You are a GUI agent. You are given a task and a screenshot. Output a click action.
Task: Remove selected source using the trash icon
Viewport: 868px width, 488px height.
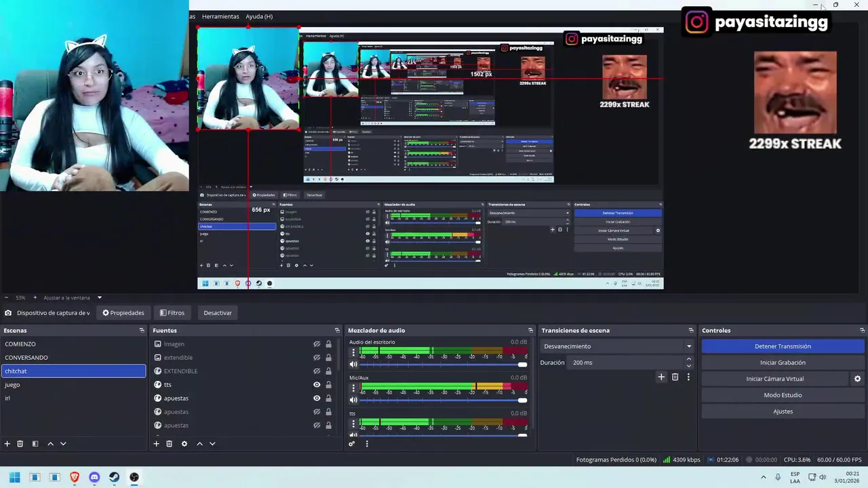tap(169, 444)
